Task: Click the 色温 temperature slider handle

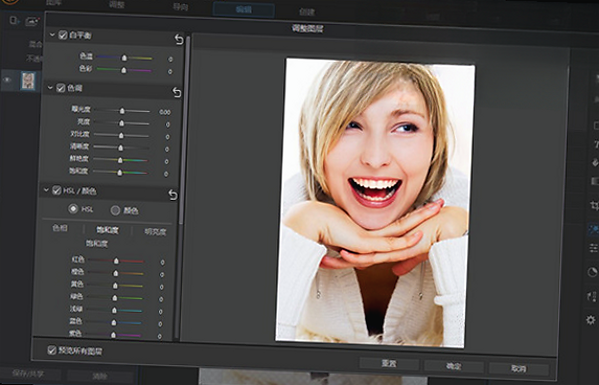Action: pyautogui.click(x=124, y=58)
